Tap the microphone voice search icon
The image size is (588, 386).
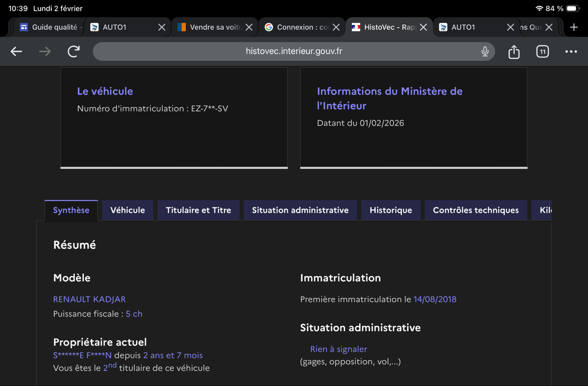point(485,51)
